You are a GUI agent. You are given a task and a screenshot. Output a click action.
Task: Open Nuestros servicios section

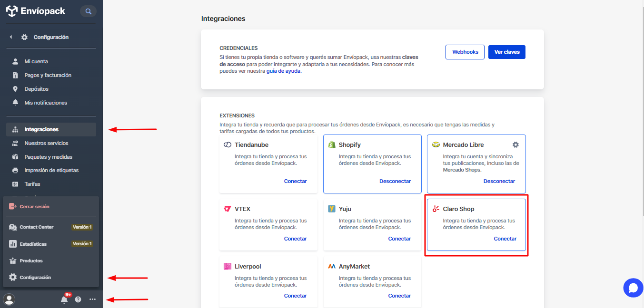pyautogui.click(x=46, y=143)
